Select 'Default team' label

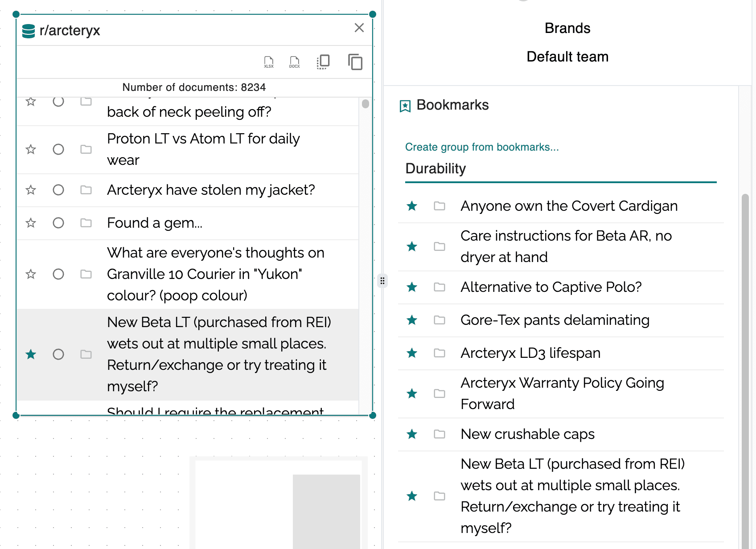(x=567, y=57)
